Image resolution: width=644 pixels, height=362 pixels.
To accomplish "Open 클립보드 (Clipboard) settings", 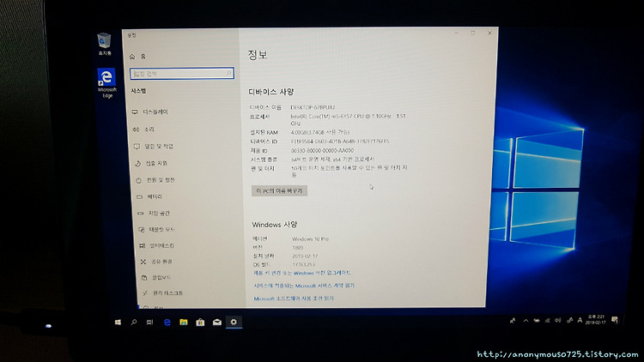I will pyautogui.click(x=156, y=277).
